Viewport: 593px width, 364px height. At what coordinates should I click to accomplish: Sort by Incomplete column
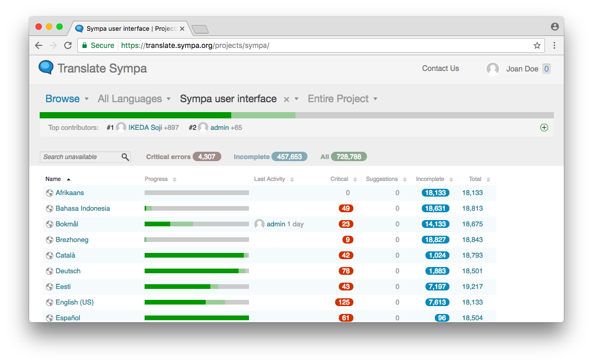[434, 179]
